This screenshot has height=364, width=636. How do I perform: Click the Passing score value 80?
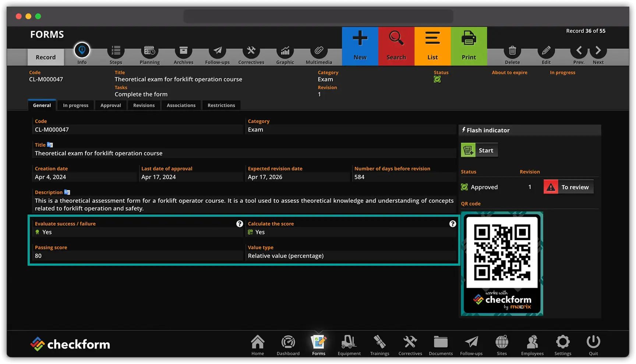138,256
